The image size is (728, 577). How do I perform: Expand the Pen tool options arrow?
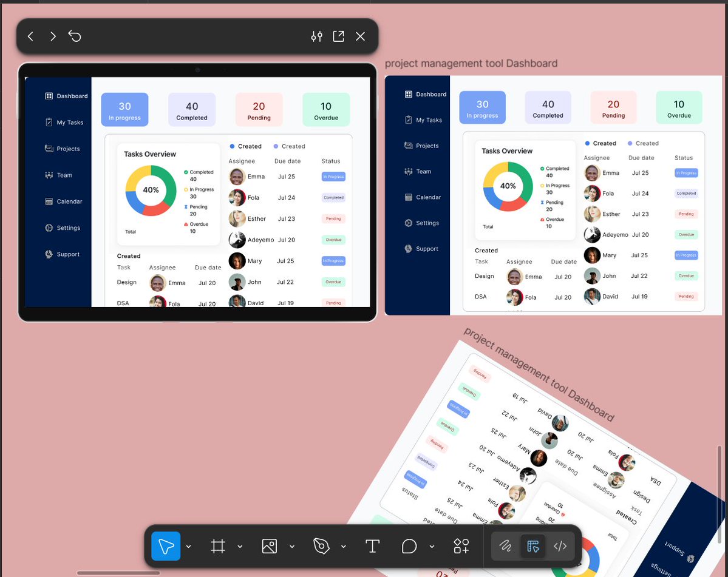point(344,547)
